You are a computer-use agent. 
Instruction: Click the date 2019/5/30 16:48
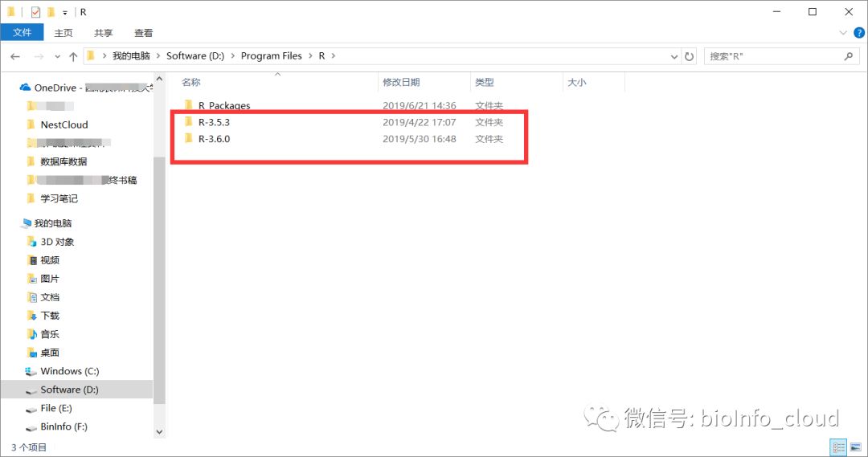coord(419,139)
